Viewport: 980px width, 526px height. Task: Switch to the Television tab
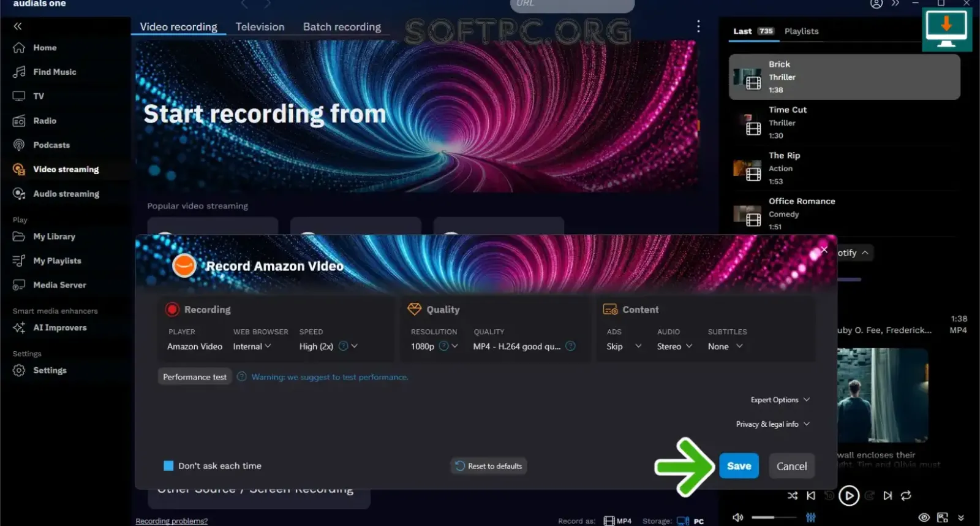(260, 27)
